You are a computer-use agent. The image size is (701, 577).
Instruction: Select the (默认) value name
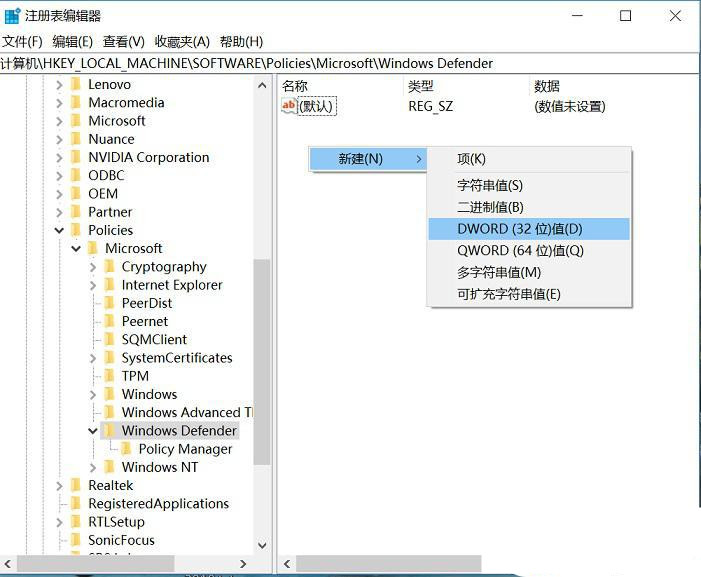317,106
